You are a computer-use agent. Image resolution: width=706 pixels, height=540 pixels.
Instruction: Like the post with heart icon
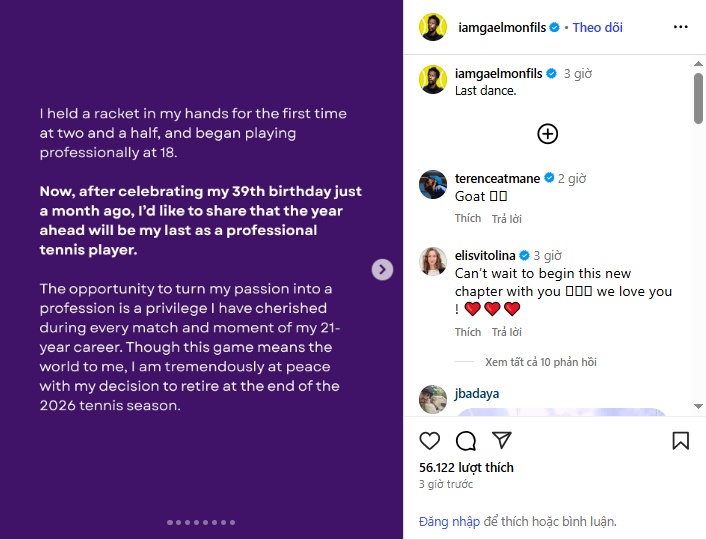point(430,441)
